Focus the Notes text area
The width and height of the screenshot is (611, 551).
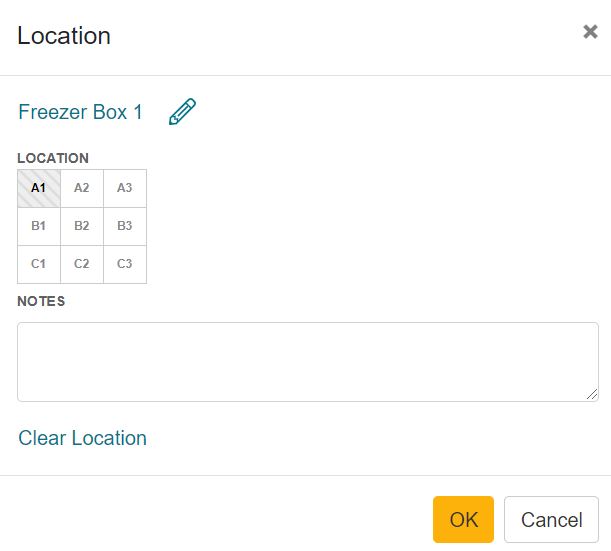pyautogui.click(x=307, y=361)
